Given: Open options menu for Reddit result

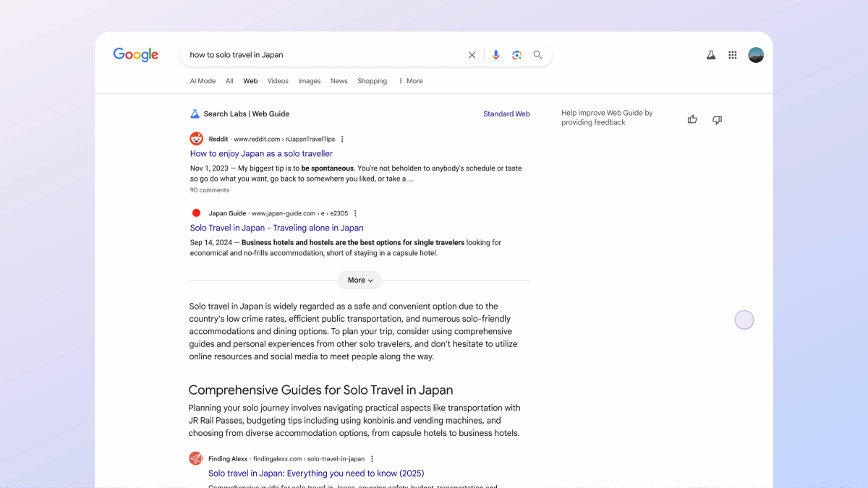Looking at the screenshot, I should pyautogui.click(x=343, y=139).
